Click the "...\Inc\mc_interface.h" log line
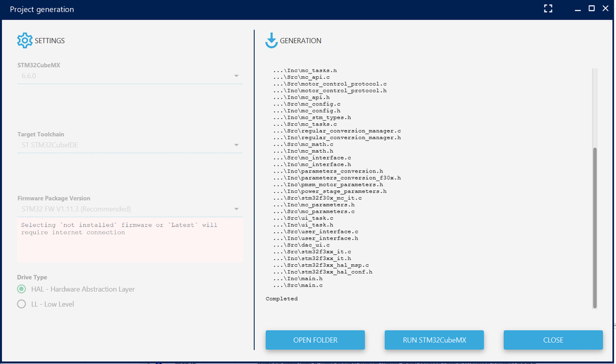This screenshot has height=364, width=616. [312, 164]
